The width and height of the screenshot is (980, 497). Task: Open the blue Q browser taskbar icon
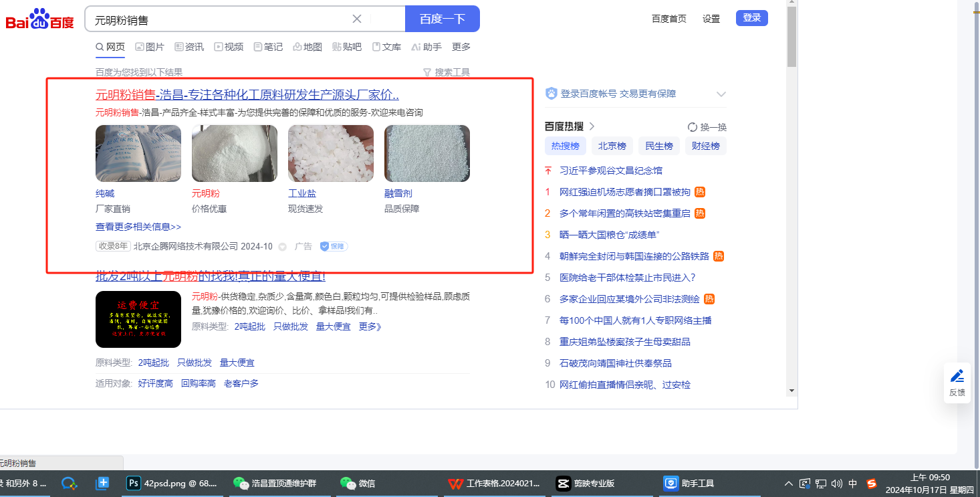(70, 483)
